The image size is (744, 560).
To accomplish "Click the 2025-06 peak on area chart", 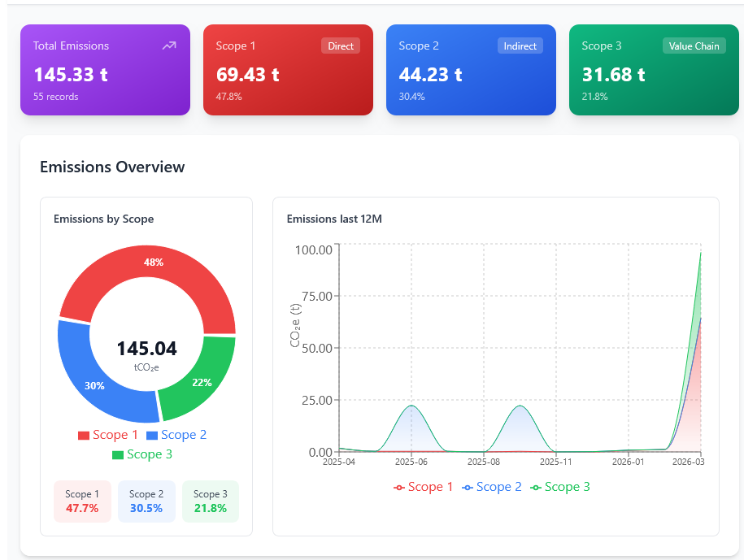I will pos(411,406).
